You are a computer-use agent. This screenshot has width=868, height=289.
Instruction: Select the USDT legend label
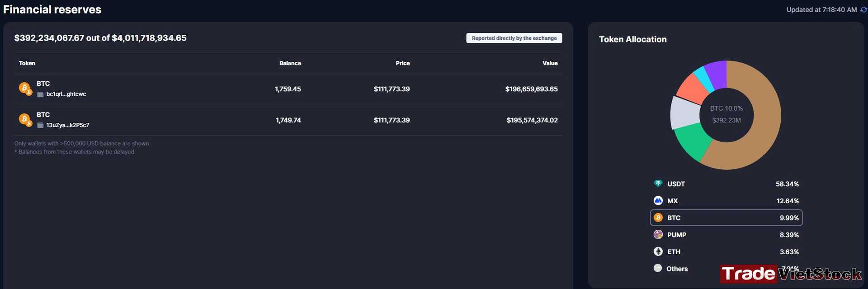(x=676, y=184)
